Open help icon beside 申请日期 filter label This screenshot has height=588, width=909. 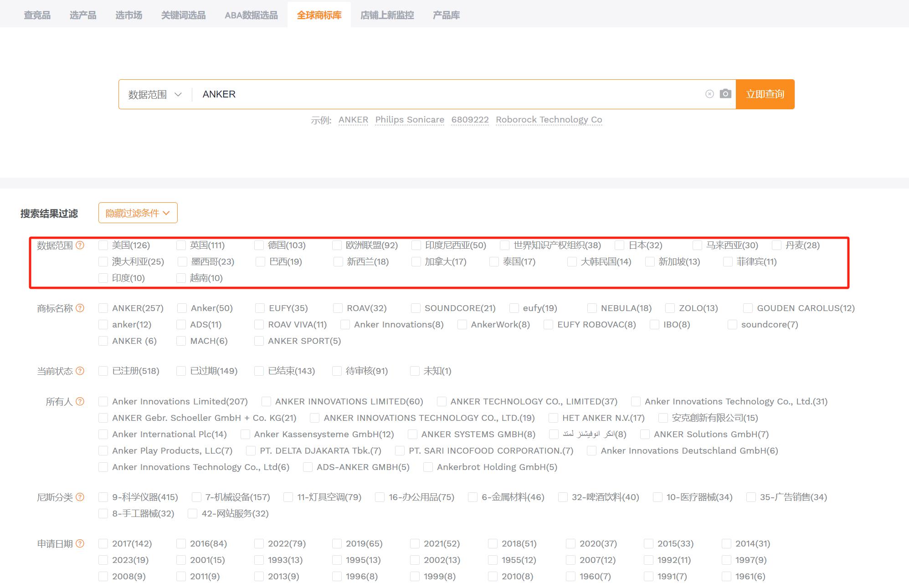[x=80, y=543]
